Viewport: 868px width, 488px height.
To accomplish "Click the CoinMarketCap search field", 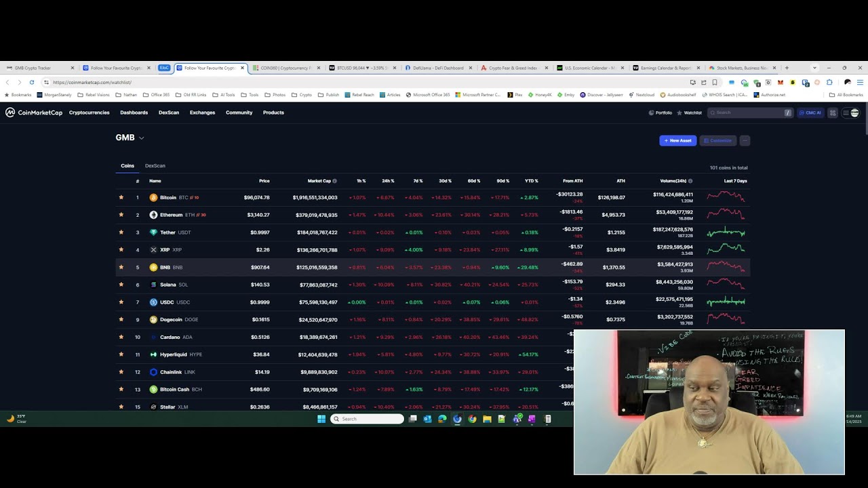I will 746,113.
